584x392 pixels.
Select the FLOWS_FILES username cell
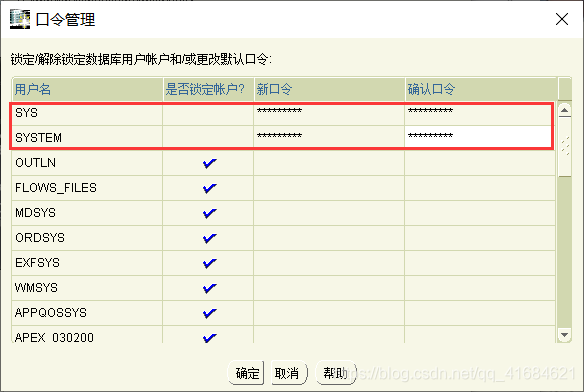pyautogui.click(x=87, y=188)
